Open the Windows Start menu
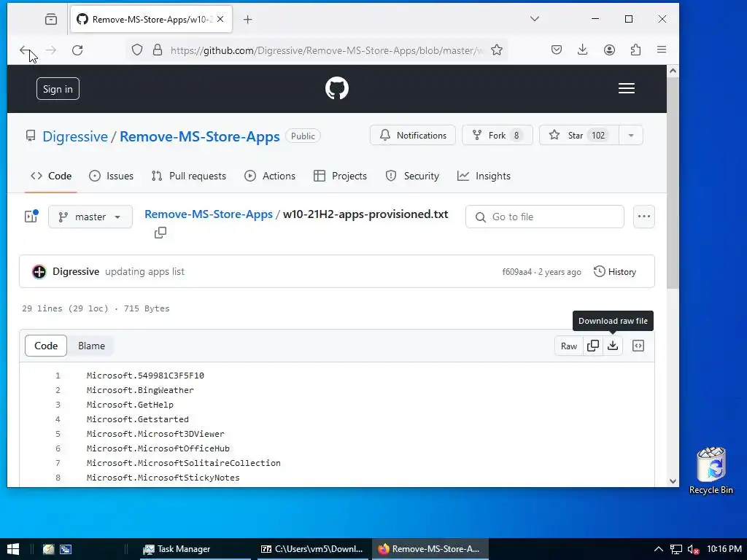747x560 pixels. tap(13, 549)
